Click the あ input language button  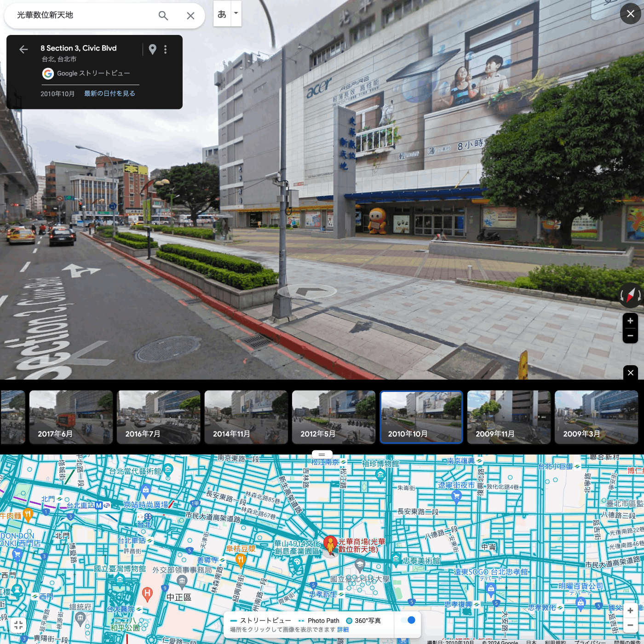coord(222,14)
